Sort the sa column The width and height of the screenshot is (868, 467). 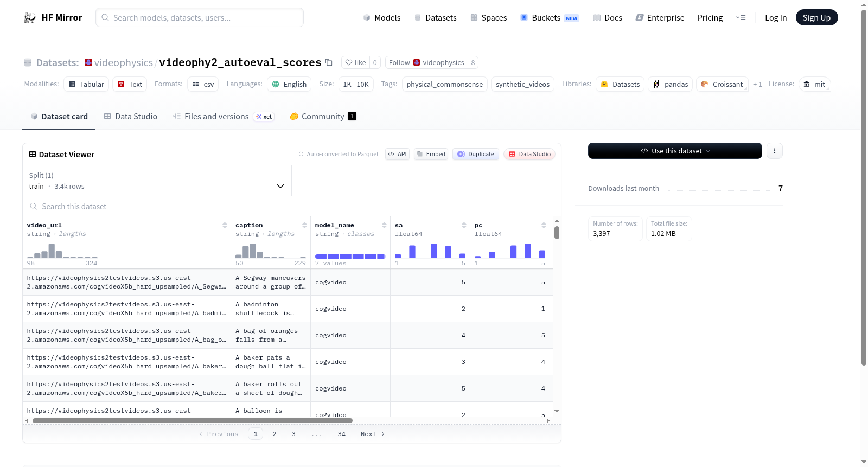point(464,225)
